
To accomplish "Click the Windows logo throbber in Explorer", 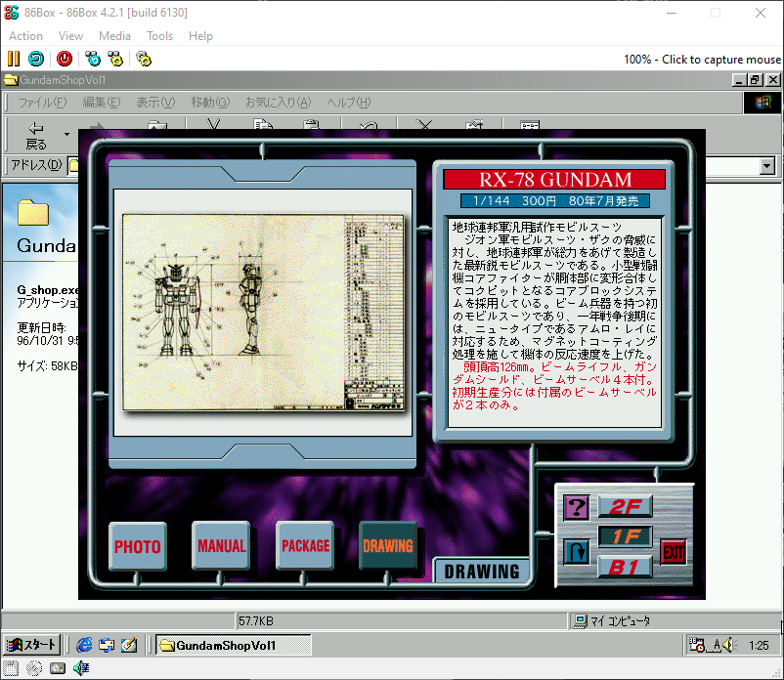I will (762, 103).
